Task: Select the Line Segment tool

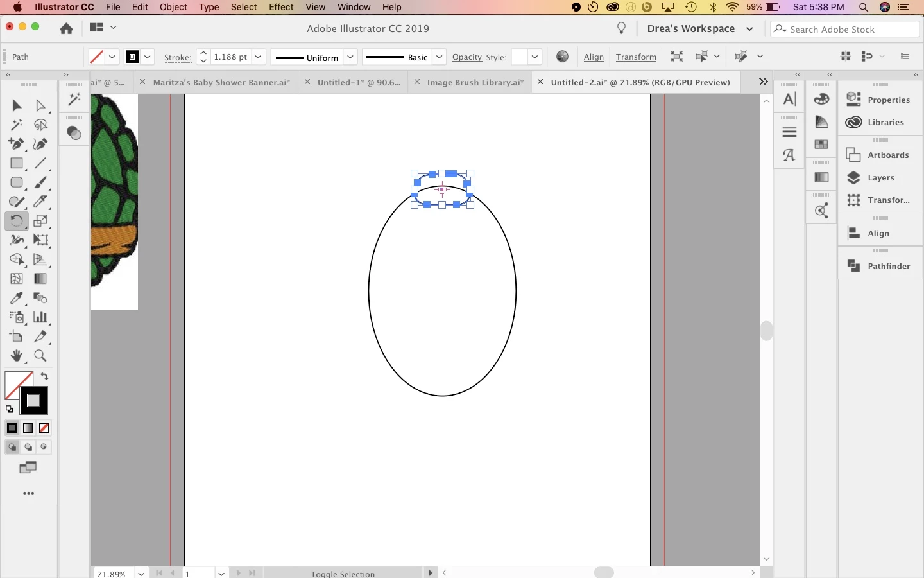Action: 40,163
